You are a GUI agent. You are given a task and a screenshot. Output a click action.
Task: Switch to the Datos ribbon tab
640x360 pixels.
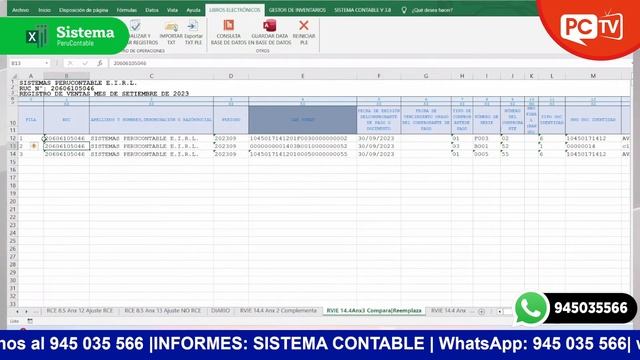[x=152, y=10]
